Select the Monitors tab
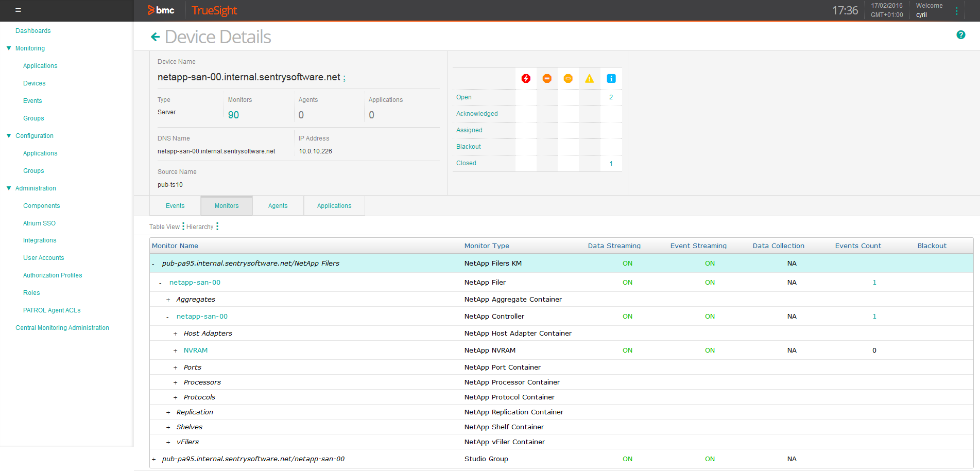Screen dimensions: 980x472 (x=227, y=206)
